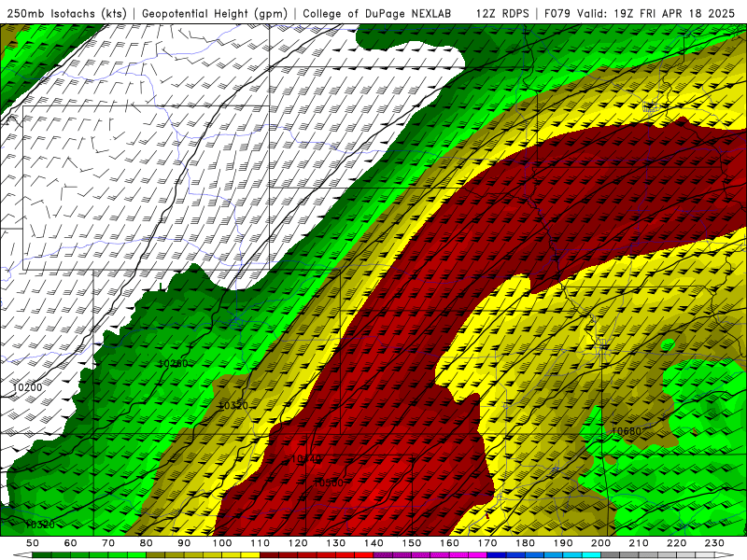This screenshot has height=560, width=747.
Task: Click the 90 value on the color legend
Action: 184,543
